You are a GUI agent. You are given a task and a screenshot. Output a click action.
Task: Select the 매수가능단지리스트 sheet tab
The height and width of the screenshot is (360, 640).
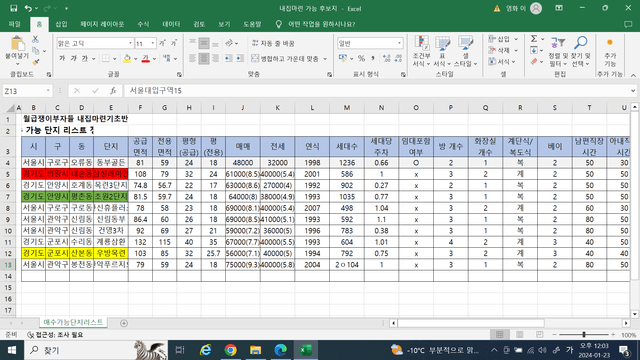73,322
